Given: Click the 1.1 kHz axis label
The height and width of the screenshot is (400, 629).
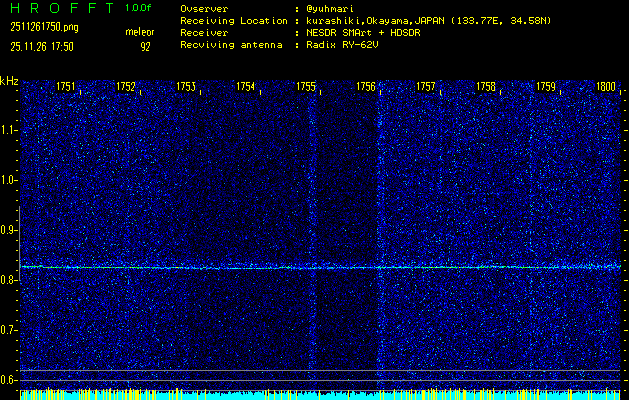Looking at the screenshot, I should pos(9,130).
